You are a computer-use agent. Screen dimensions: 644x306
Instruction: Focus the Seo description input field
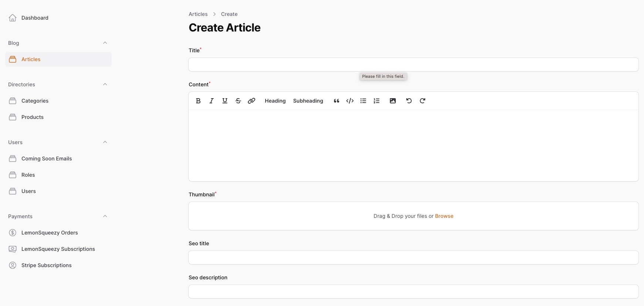(x=414, y=292)
